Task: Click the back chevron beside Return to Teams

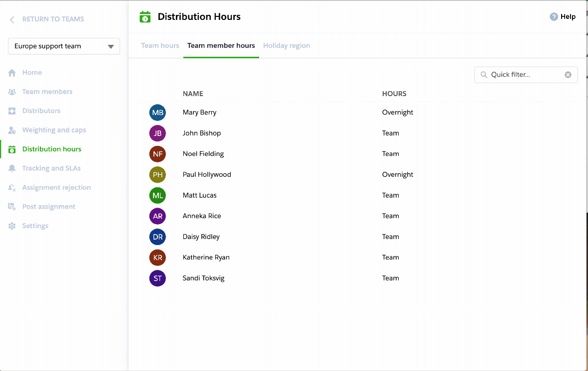Action: click(12, 19)
